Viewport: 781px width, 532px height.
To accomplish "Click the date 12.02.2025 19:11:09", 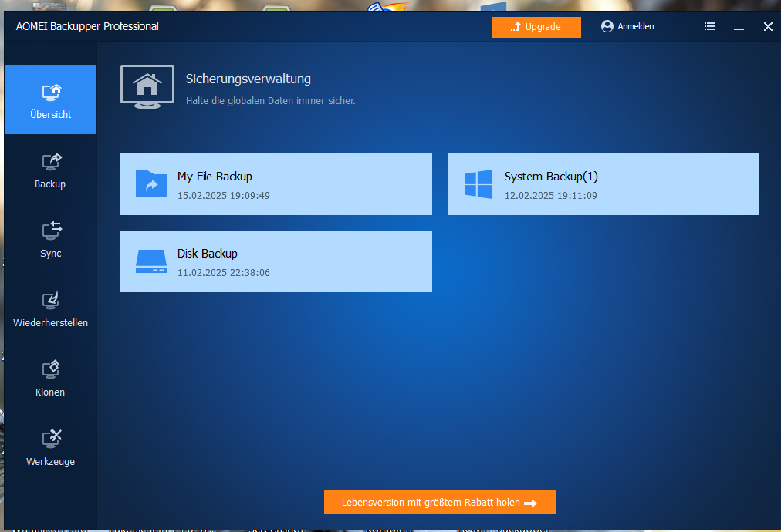I will click(550, 196).
